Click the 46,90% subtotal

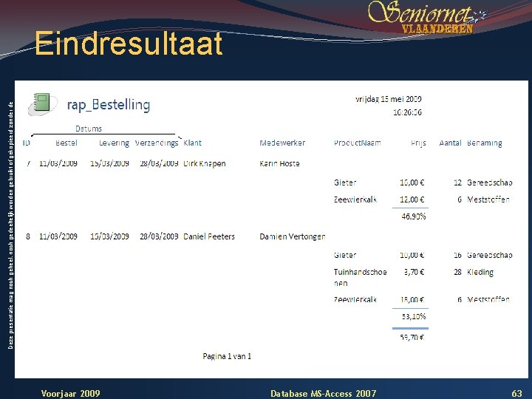[x=414, y=216]
